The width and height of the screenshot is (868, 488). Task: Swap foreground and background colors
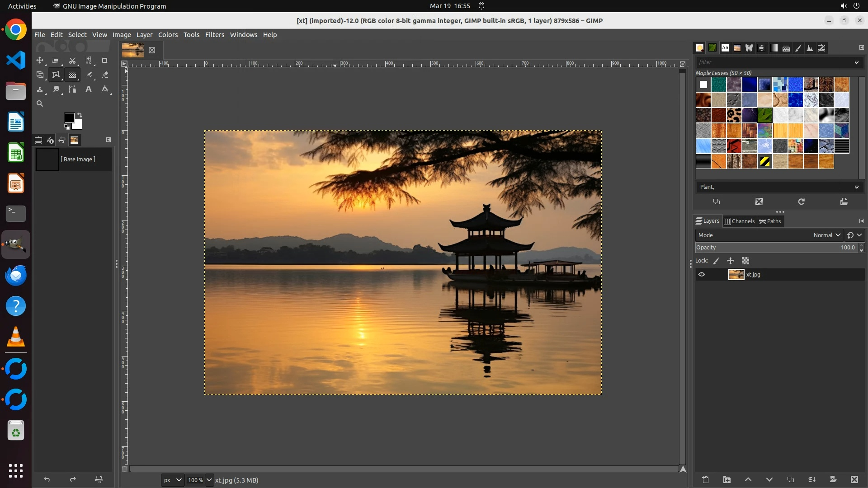click(80, 115)
